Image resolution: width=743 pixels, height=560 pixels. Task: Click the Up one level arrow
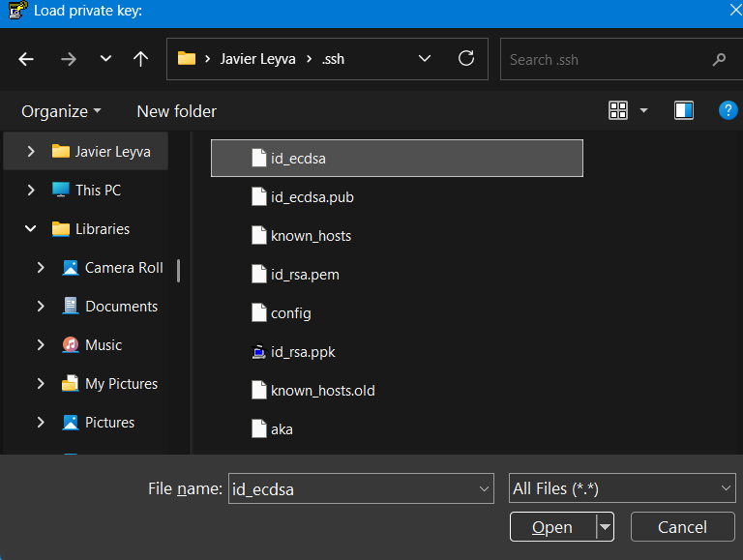140,59
